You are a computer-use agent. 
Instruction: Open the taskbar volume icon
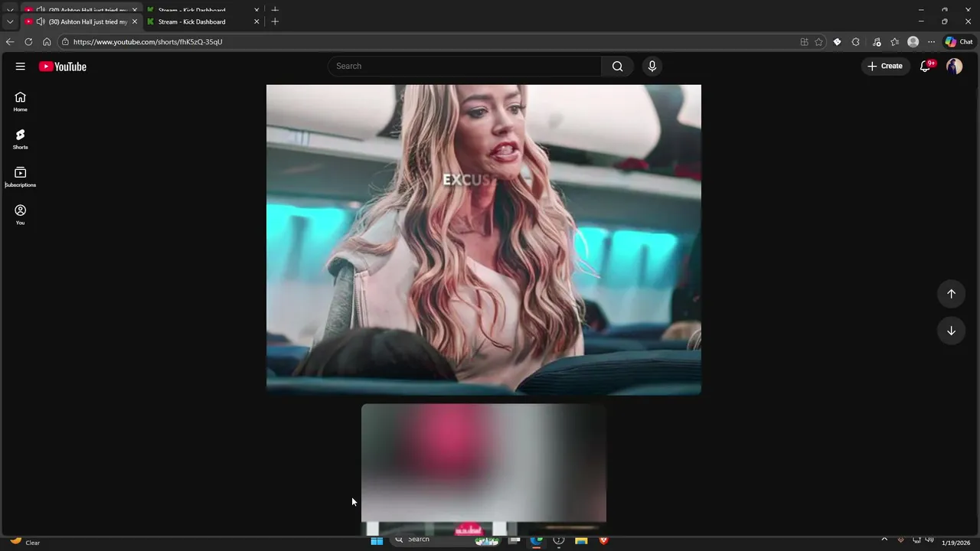[x=930, y=540]
